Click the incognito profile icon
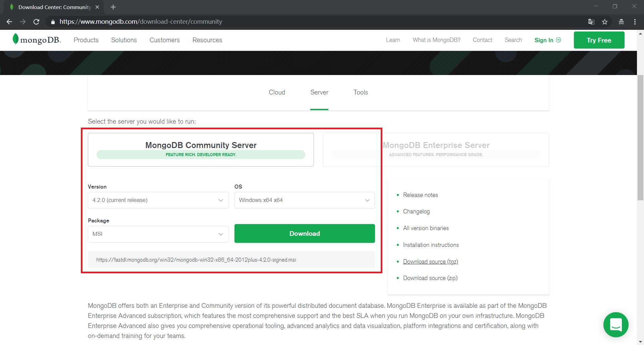 pyautogui.click(x=621, y=22)
